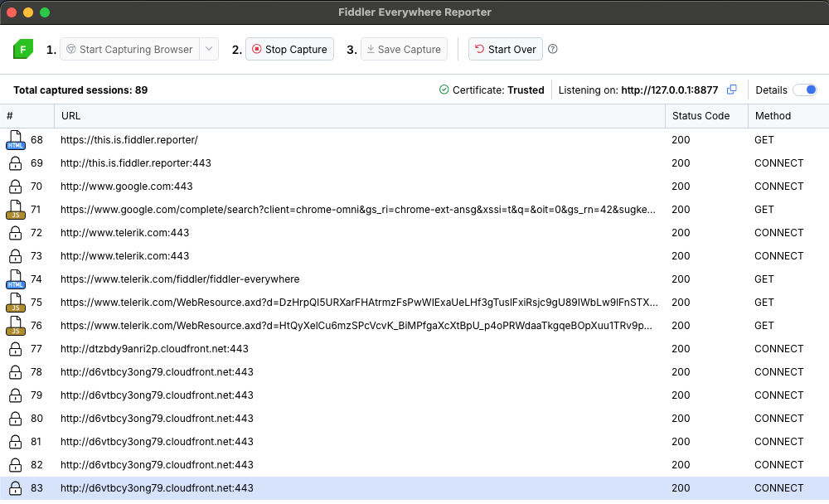Screen dimensions: 829x504
Task: Click the HTML file icon on row 68
Action: pyautogui.click(x=15, y=140)
